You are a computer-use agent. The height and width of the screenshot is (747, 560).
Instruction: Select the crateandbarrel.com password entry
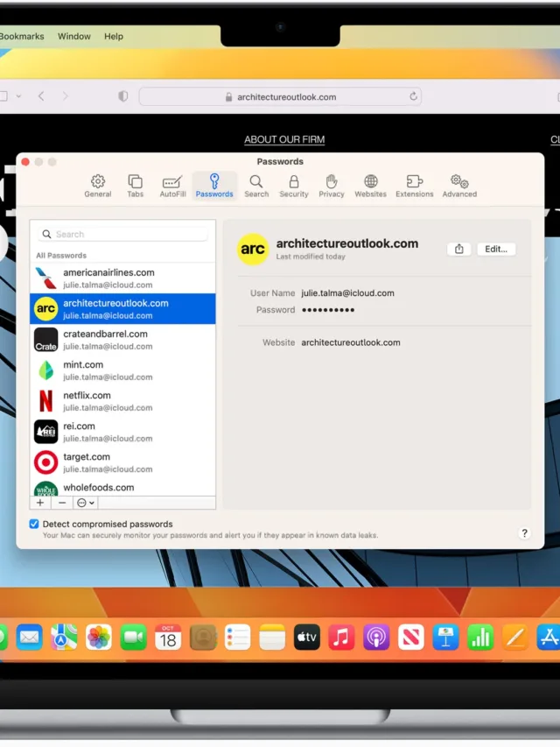[x=122, y=340]
